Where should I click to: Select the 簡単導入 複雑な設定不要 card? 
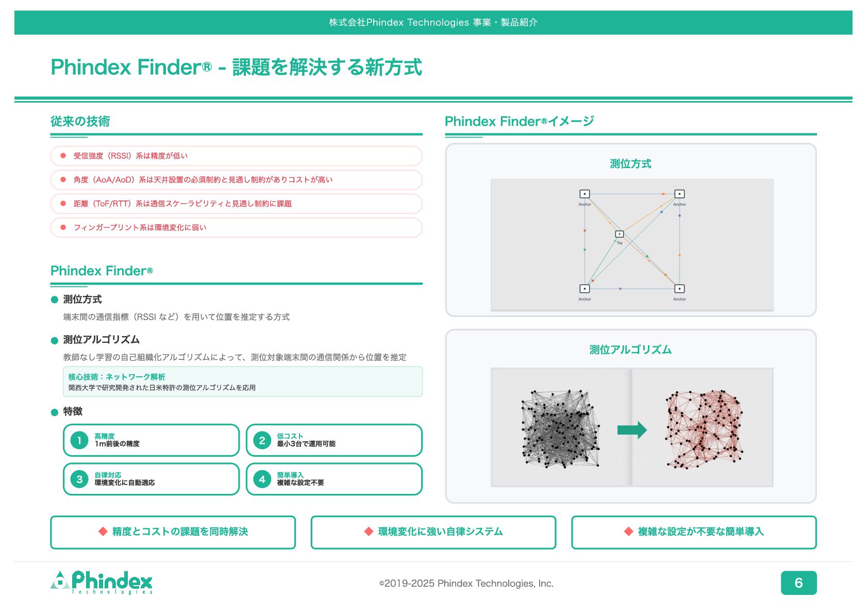tap(334, 479)
